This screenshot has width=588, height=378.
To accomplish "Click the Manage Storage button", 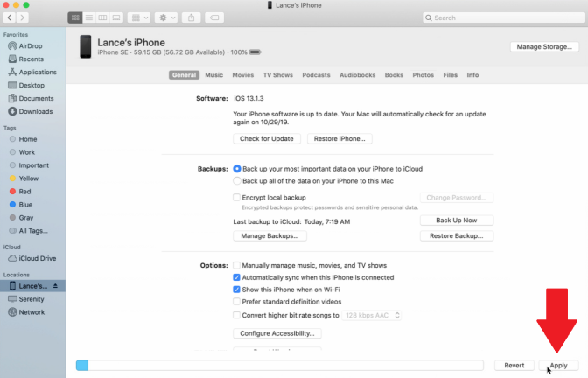I will [544, 47].
